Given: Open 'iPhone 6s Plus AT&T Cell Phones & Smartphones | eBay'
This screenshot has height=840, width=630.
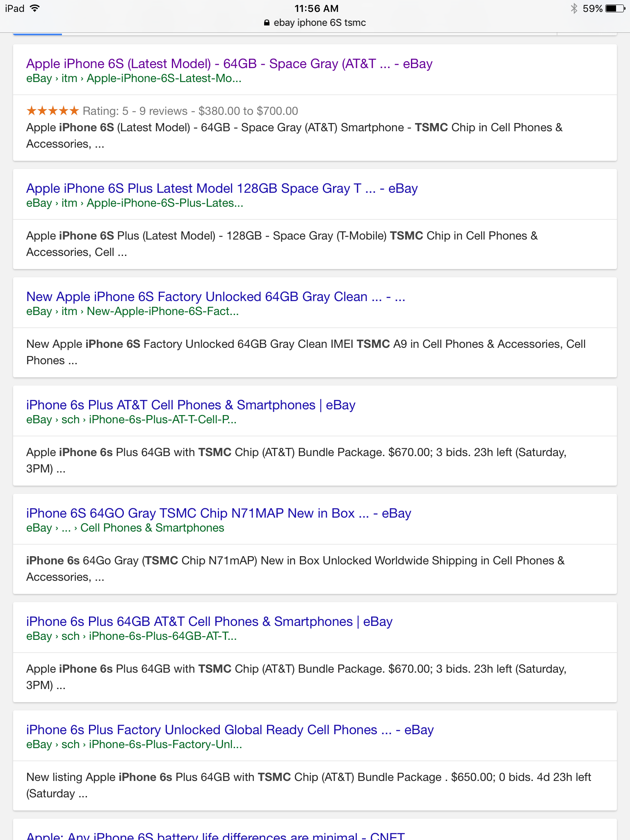Looking at the screenshot, I should click(191, 405).
